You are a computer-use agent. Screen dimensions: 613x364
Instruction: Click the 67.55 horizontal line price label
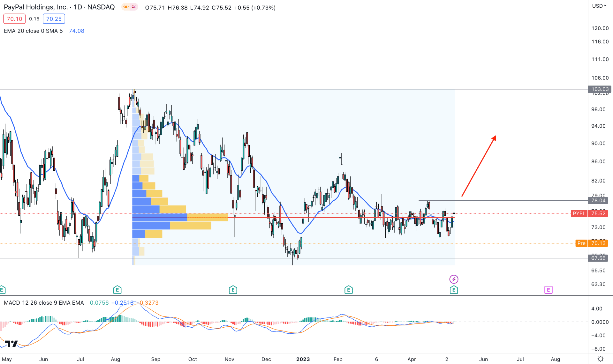coord(598,258)
